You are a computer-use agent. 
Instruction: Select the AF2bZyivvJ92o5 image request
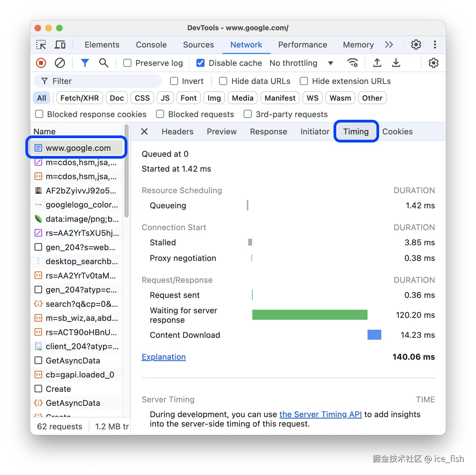click(x=76, y=191)
